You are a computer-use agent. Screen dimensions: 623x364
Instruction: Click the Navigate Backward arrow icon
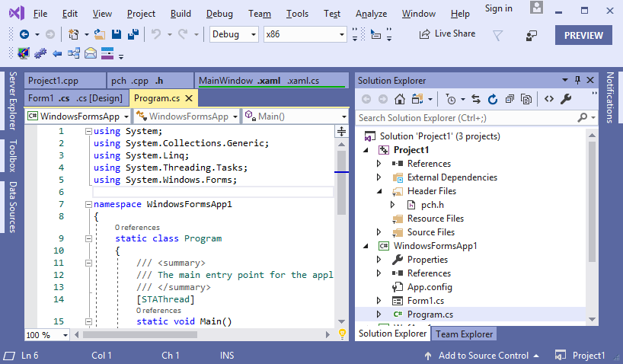click(x=24, y=34)
